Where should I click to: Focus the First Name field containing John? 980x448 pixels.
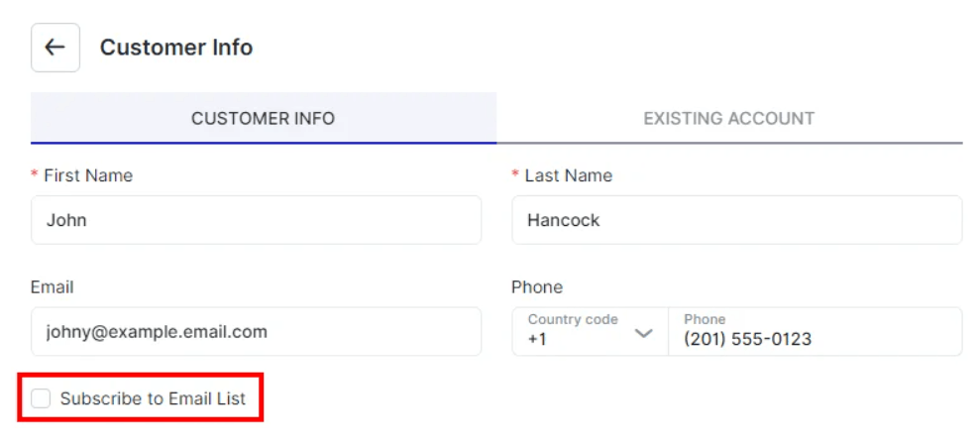[256, 220]
